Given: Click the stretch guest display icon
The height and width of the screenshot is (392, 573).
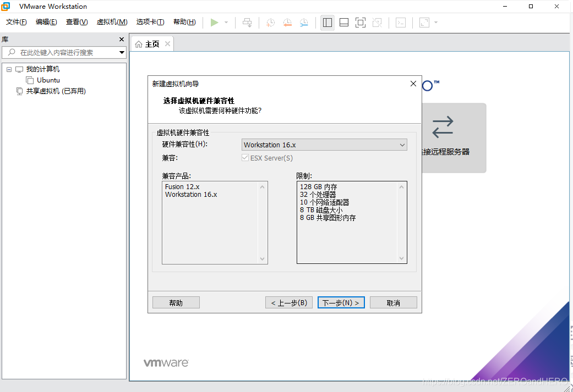Looking at the screenshot, I should [x=424, y=23].
